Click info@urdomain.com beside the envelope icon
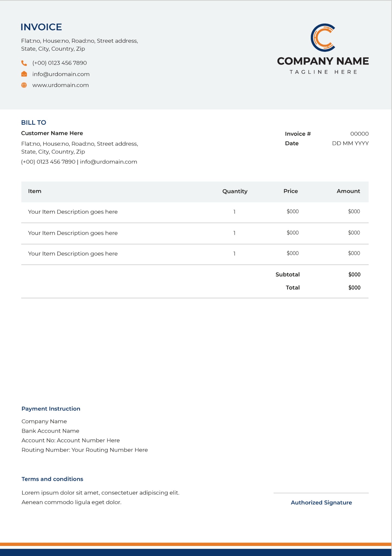Screen dimensions: 392x556 point(61,74)
